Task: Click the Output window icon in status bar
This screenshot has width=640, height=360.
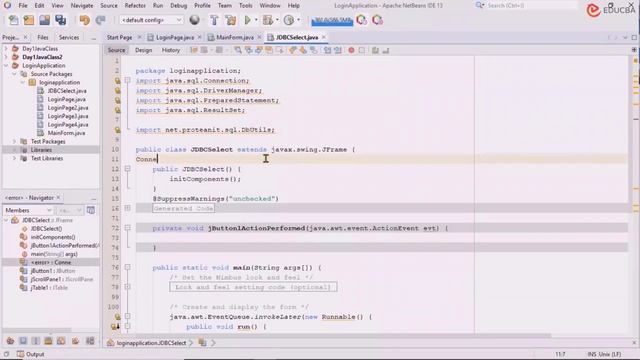Action: [20, 354]
